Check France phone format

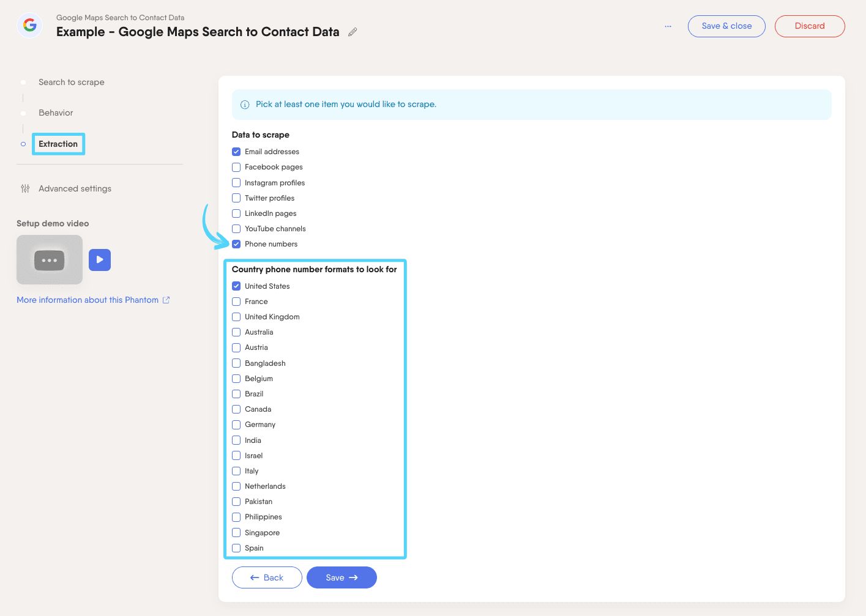tap(236, 302)
